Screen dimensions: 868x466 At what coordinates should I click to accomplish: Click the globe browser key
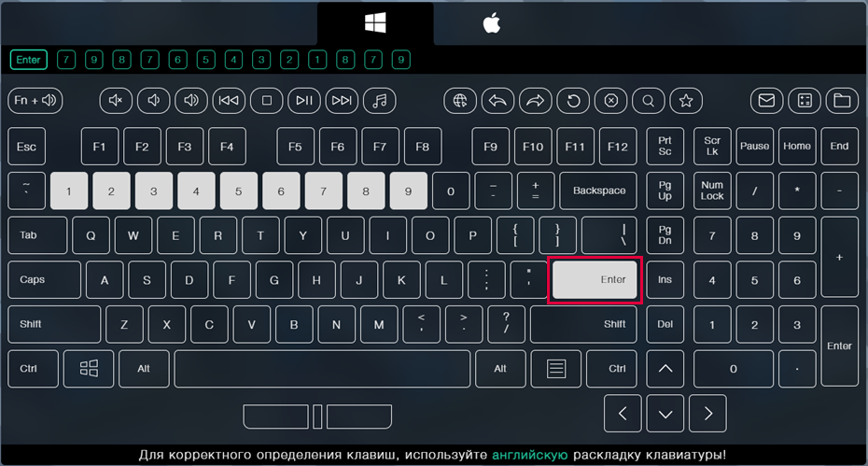[x=460, y=101]
